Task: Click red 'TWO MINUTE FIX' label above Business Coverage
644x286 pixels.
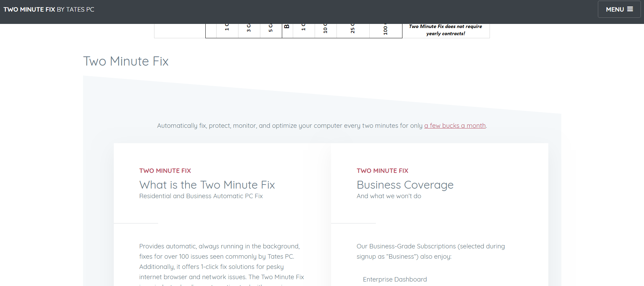Action: pos(382,171)
